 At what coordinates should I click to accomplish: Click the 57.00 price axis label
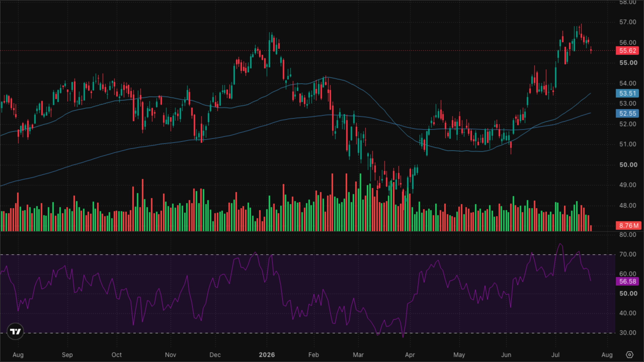628,22
